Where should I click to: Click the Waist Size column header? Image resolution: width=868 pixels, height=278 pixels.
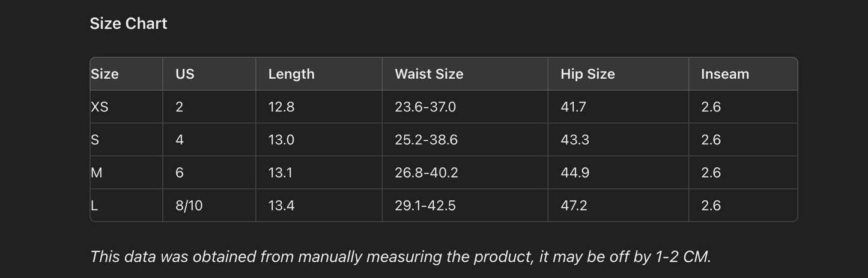pos(429,74)
